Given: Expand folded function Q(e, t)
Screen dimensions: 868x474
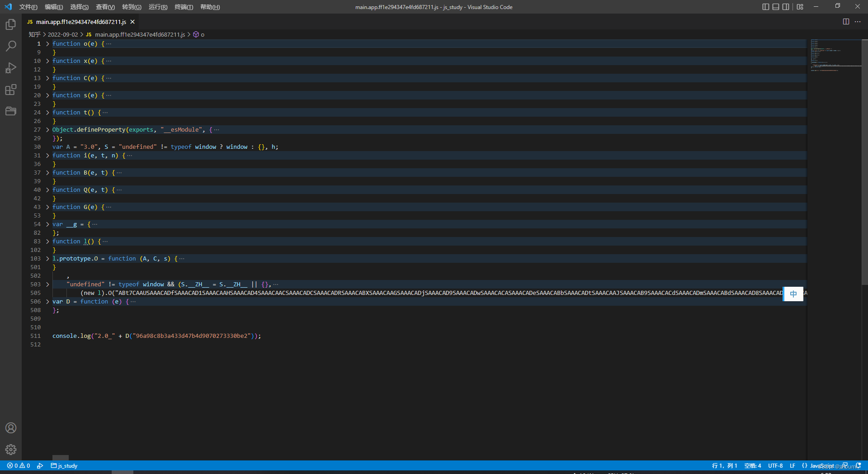Looking at the screenshot, I should [47, 190].
